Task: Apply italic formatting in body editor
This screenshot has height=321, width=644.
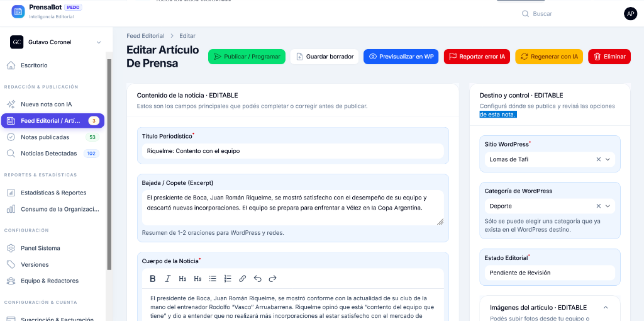Action: tap(167, 279)
